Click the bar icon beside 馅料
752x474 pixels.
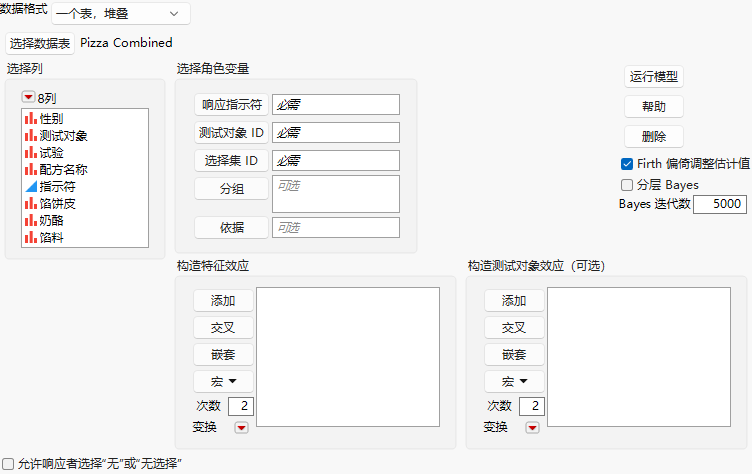[x=31, y=237]
